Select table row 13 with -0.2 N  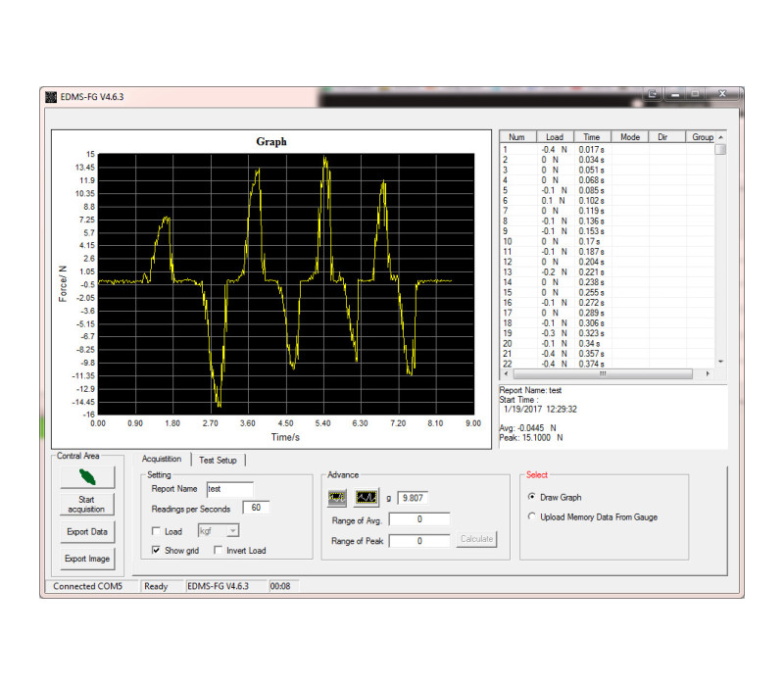point(608,272)
